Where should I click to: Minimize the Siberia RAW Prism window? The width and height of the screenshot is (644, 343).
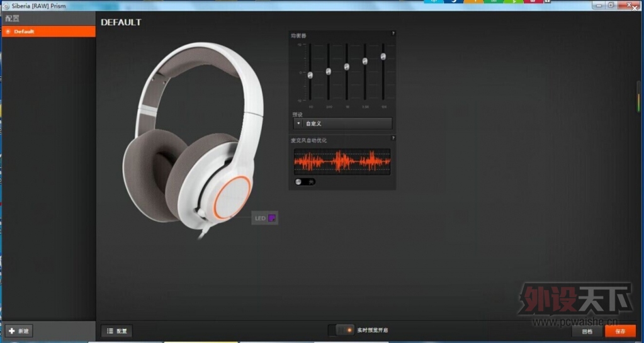coord(599,5)
